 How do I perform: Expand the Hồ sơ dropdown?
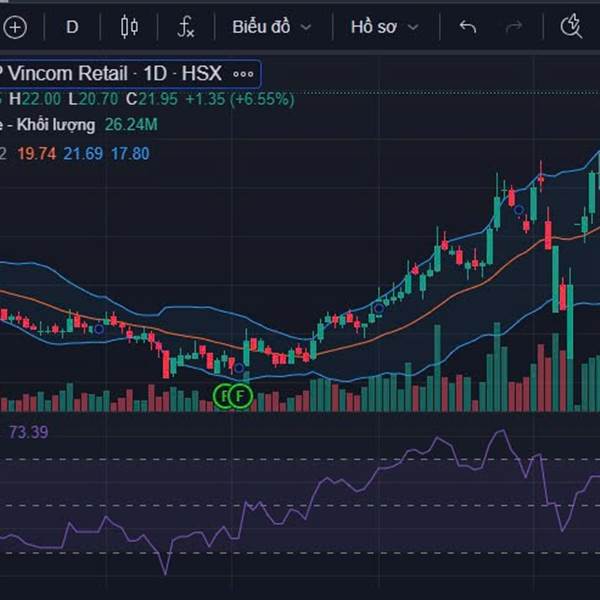[385, 27]
